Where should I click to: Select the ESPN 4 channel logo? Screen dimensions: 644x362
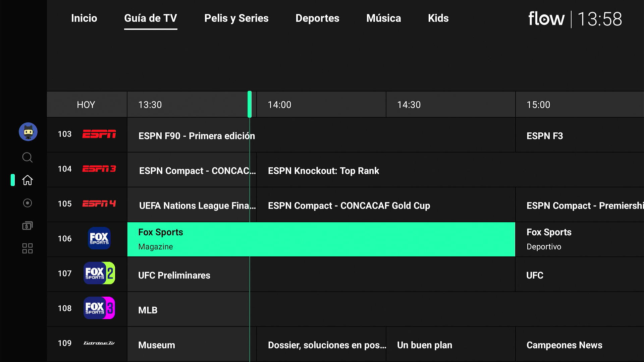(99, 204)
